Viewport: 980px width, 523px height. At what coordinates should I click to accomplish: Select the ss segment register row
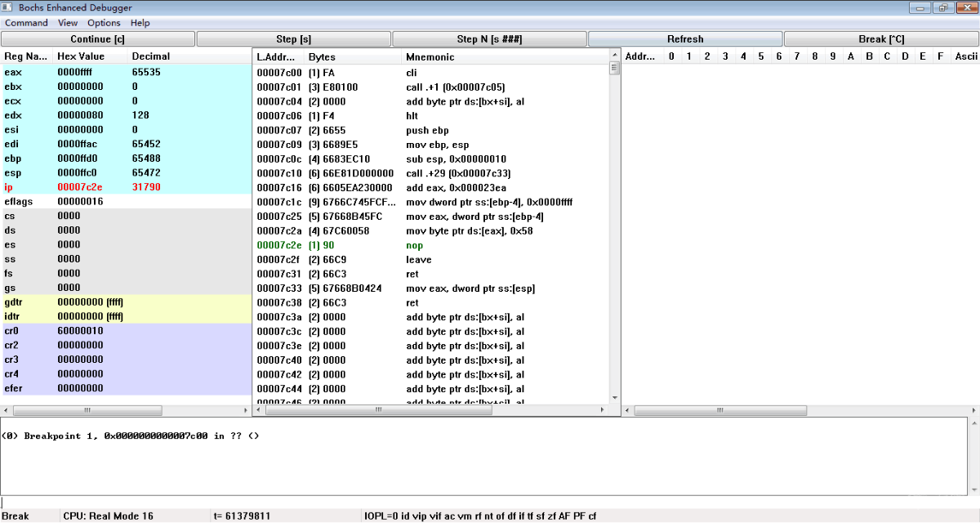[126, 259]
